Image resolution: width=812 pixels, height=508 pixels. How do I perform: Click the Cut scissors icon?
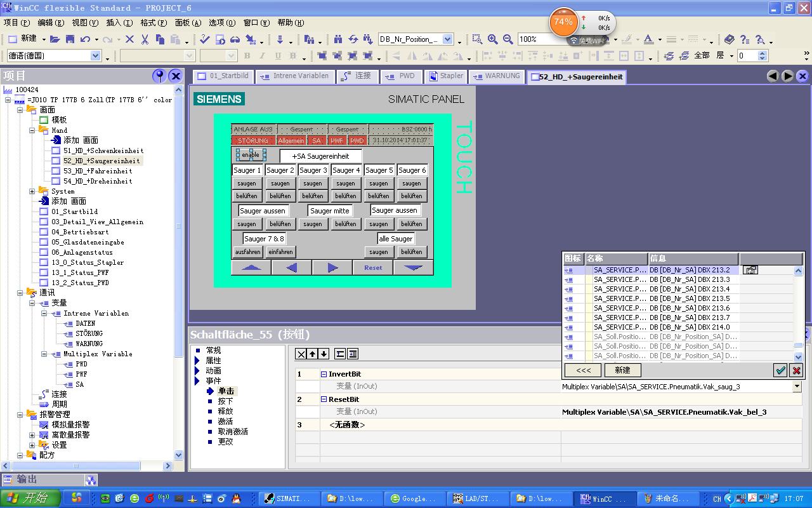click(x=145, y=39)
